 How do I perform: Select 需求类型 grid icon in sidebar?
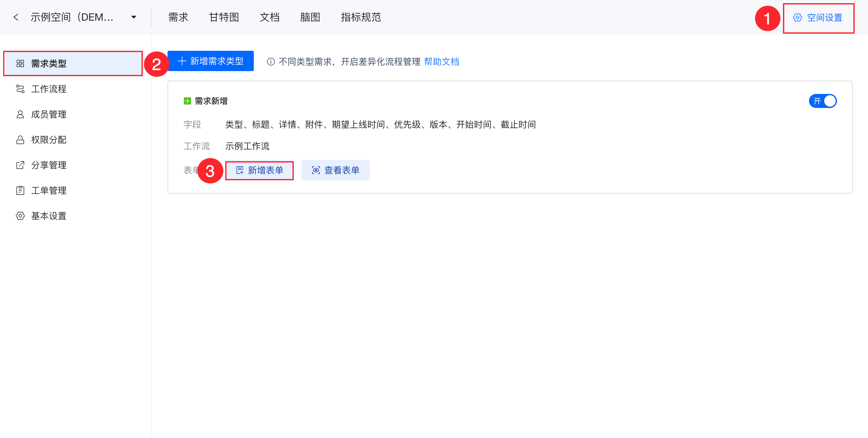20,63
